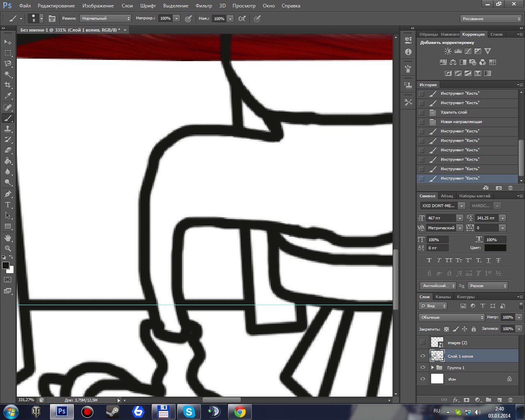Open the XXII DONT-ME font family dropdown
The height and width of the screenshot is (420, 525).
(461, 206)
